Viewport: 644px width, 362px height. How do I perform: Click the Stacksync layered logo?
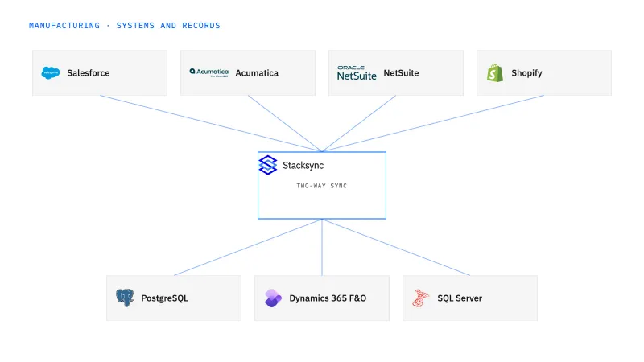[x=268, y=165]
